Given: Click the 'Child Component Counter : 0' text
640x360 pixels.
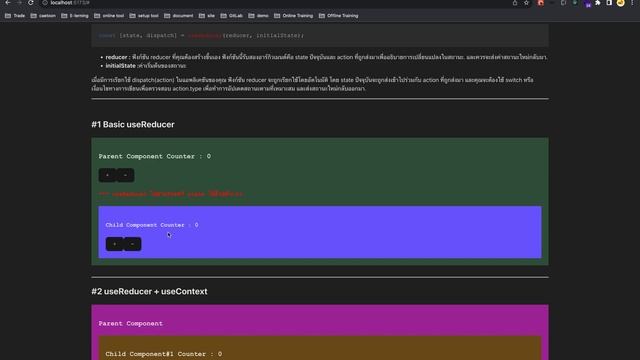Looking at the screenshot, I should point(152,225).
